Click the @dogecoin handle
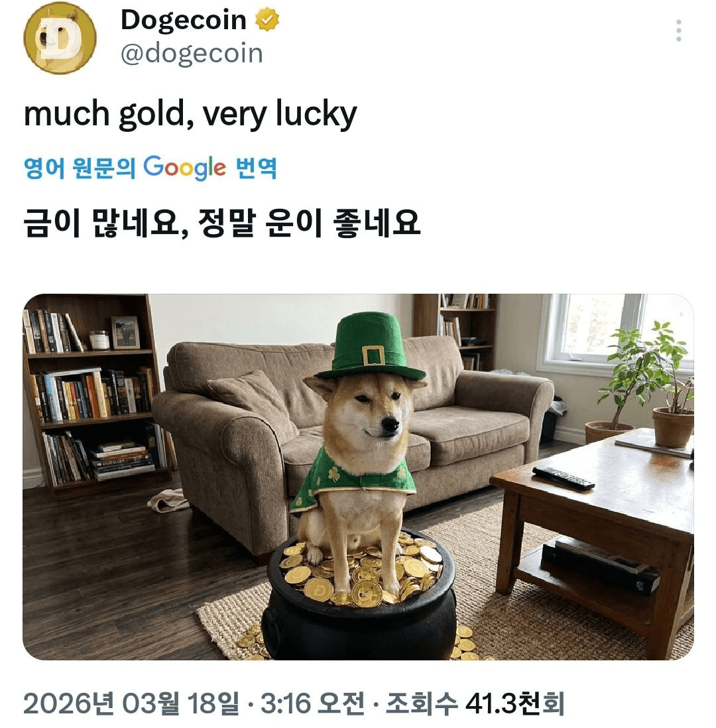Screen dimensions: 716x728 (192, 54)
